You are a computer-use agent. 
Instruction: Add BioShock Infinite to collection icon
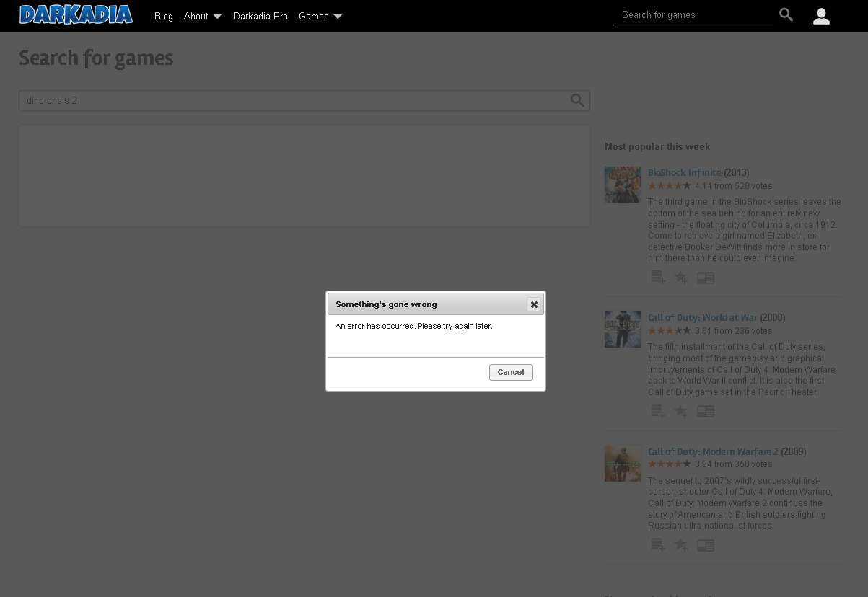pos(657,278)
